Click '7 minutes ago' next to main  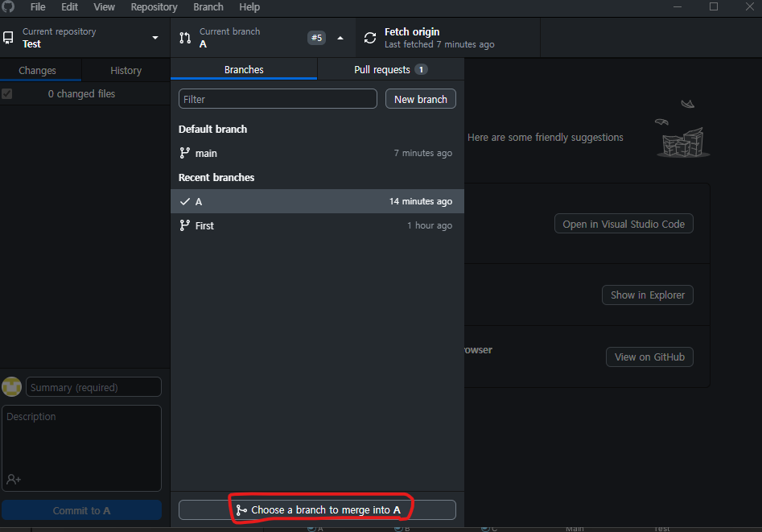422,153
